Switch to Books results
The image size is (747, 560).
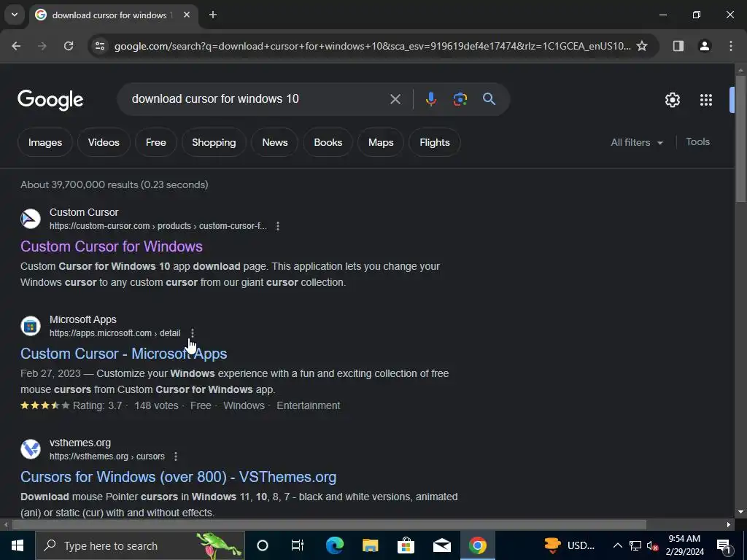tap(328, 142)
